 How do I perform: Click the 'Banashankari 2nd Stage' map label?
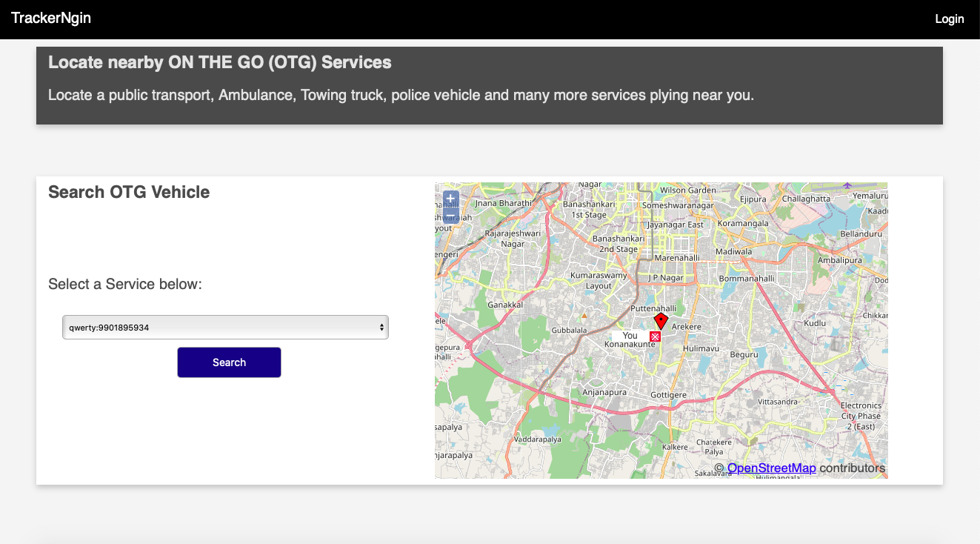(618, 244)
